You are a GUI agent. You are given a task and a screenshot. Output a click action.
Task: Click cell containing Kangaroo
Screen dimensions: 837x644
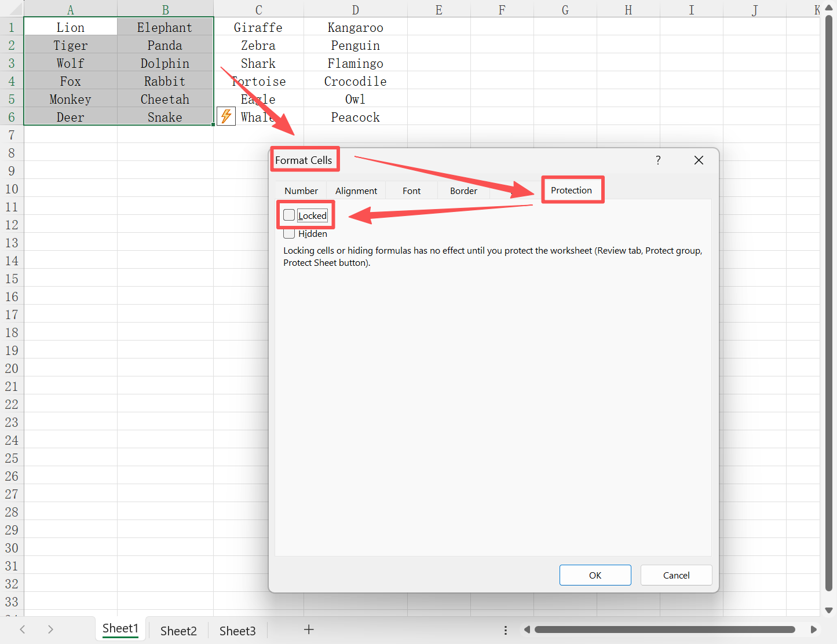click(356, 27)
